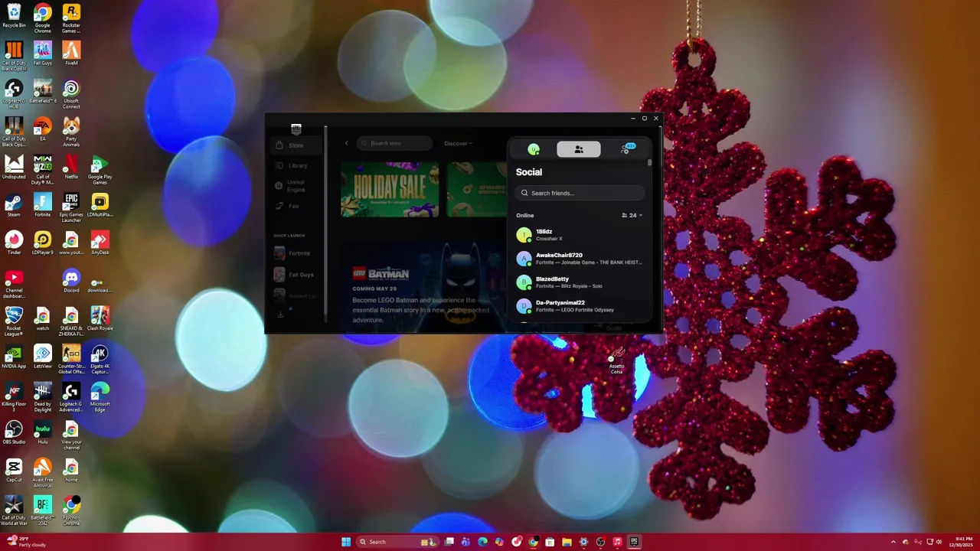980x551 pixels.
Task: Open Recycle Bin desktop icon
Action: (14, 16)
